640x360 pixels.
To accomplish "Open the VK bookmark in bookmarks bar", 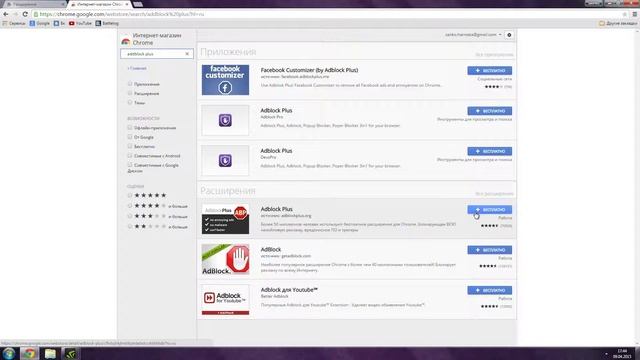I will point(59,24).
